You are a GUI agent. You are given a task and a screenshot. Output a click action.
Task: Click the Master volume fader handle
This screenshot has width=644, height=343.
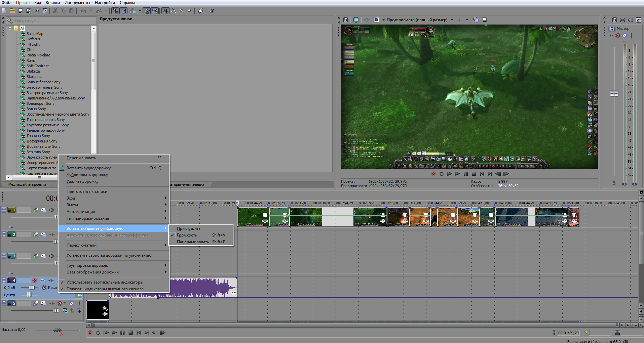(614, 93)
